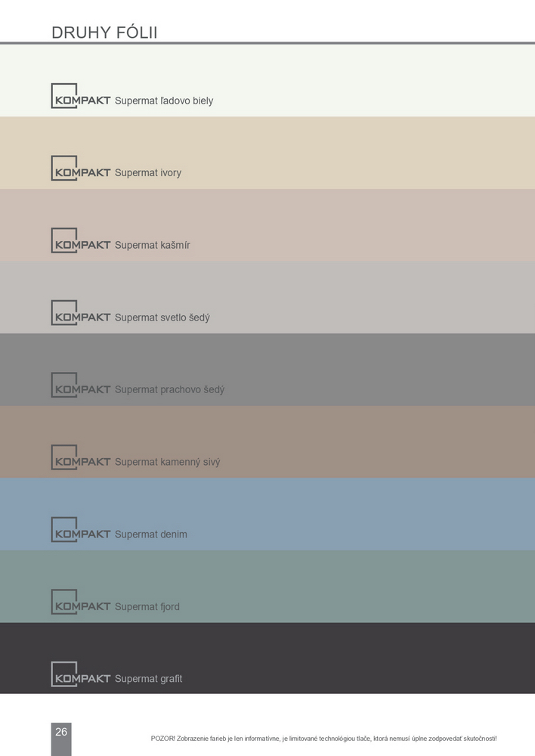Click the "Supermat kamenný sivý" label

point(167,462)
